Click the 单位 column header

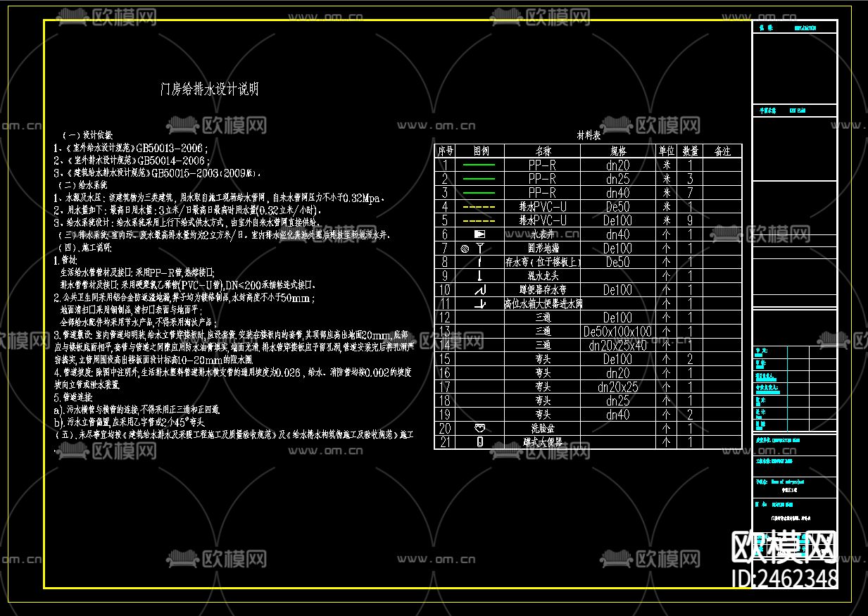tap(666, 151)
